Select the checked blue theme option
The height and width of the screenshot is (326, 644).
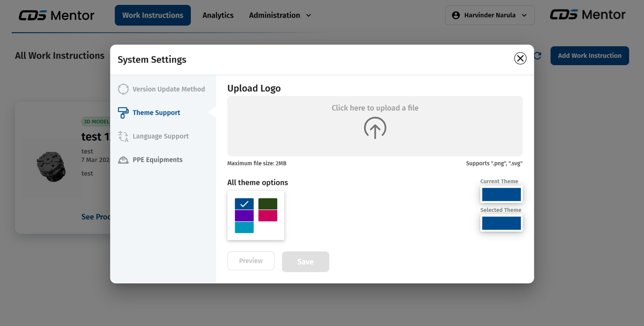pos(244,204)
